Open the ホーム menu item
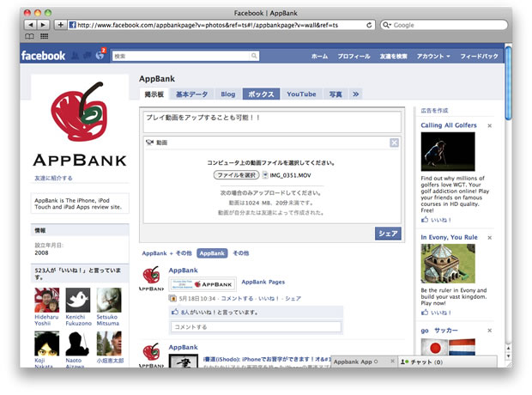Screen dimensions: 532x395 319,56
